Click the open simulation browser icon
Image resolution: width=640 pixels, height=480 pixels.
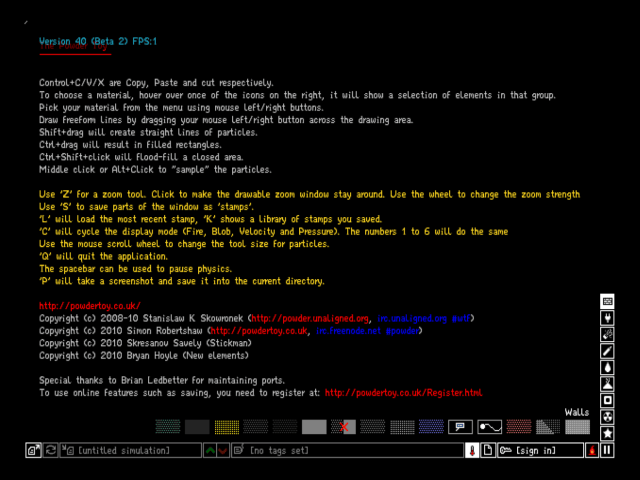34,452
